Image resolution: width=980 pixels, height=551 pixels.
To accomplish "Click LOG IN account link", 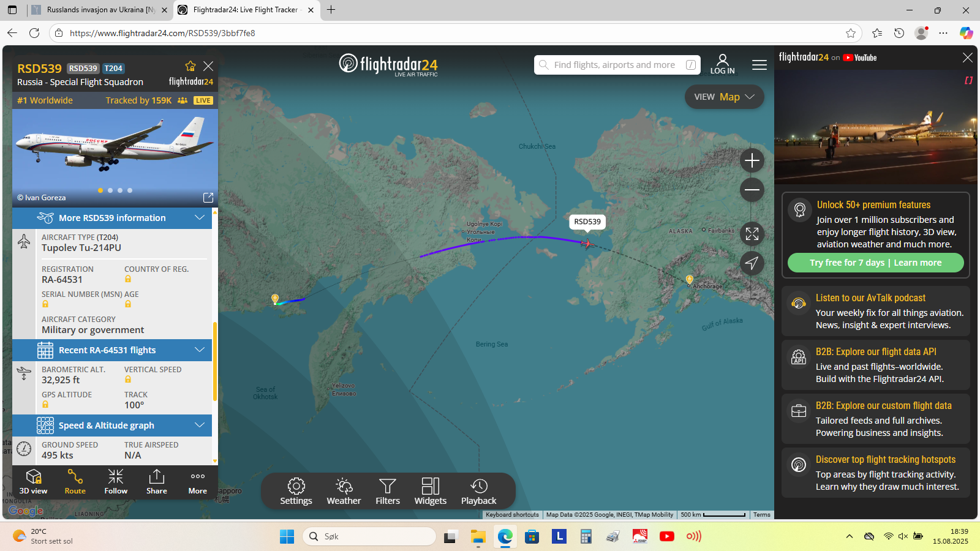I will click(723, 64).
